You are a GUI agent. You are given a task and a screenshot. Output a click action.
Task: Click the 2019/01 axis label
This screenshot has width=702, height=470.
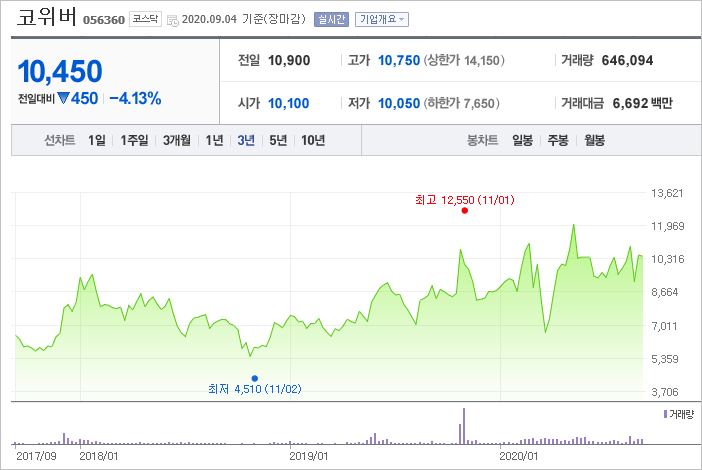308,456
